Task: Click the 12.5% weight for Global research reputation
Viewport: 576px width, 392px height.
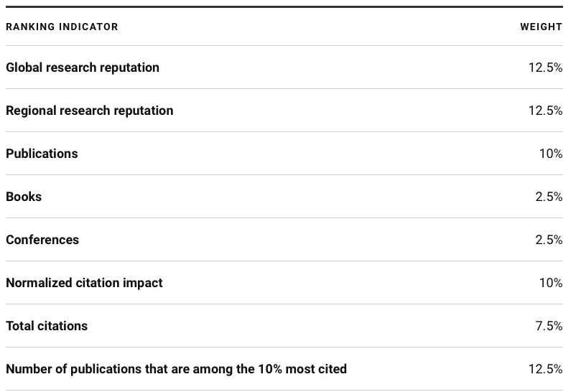Action: (545, 67)
